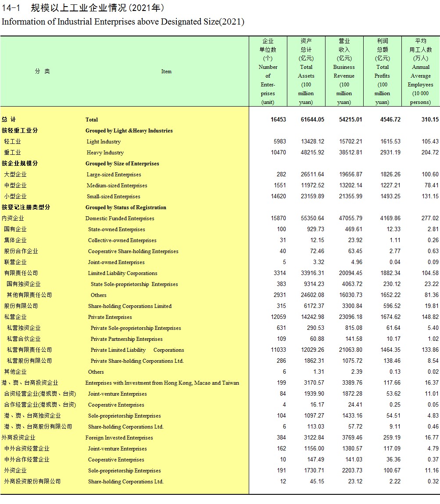Click the medium-sized profits value "1227.21"

pos(390,185)
